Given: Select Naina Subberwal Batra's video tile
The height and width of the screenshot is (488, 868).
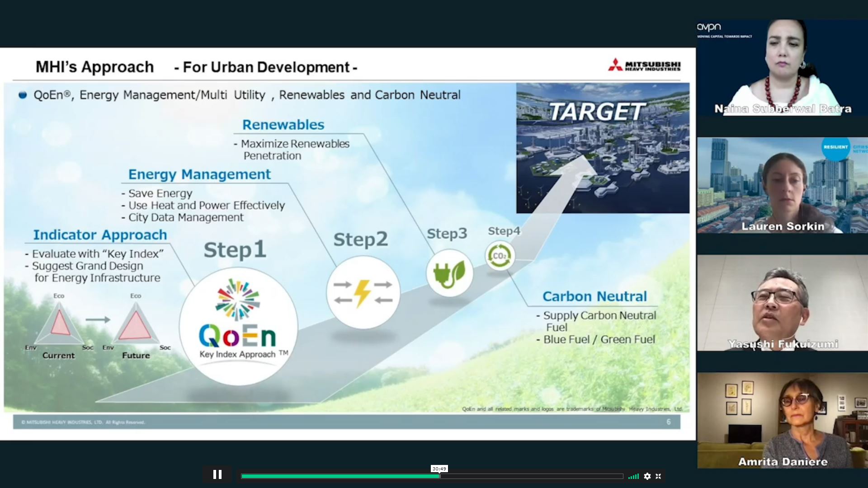Looking at the screenshot, I should pos(782,68).
